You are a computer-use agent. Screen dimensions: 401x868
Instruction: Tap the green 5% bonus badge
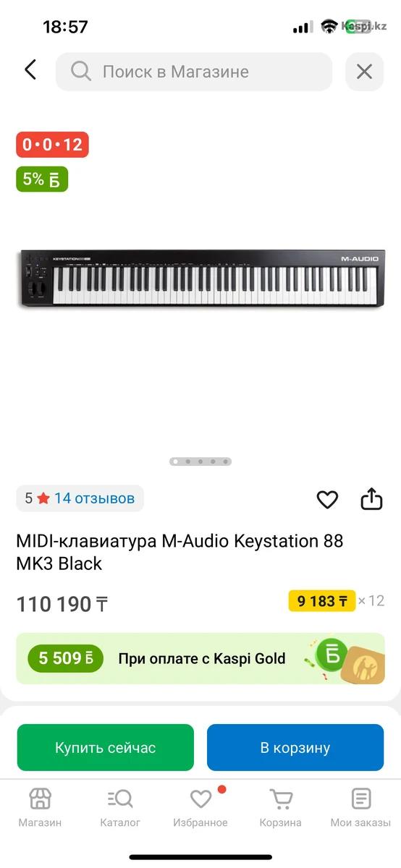tap(42, 179)
